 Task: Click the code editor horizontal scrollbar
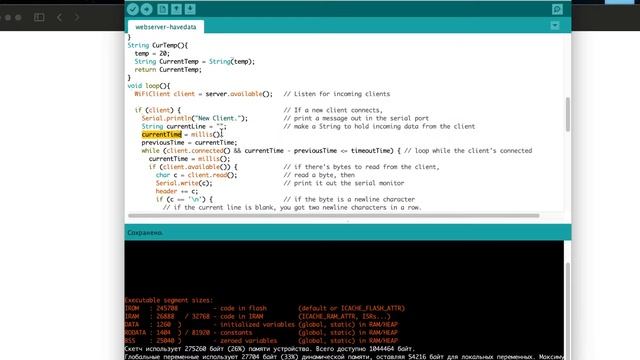click(x=333, y=216)
